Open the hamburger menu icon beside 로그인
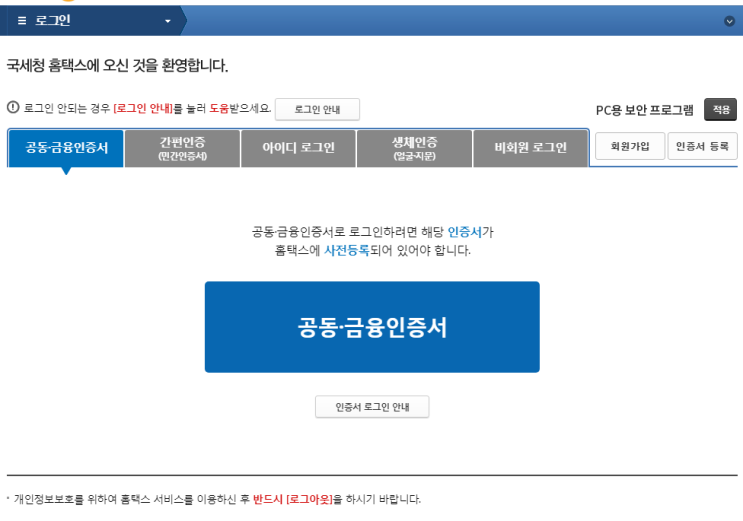Viewport: 743px width, 521px height. (22, 20)
